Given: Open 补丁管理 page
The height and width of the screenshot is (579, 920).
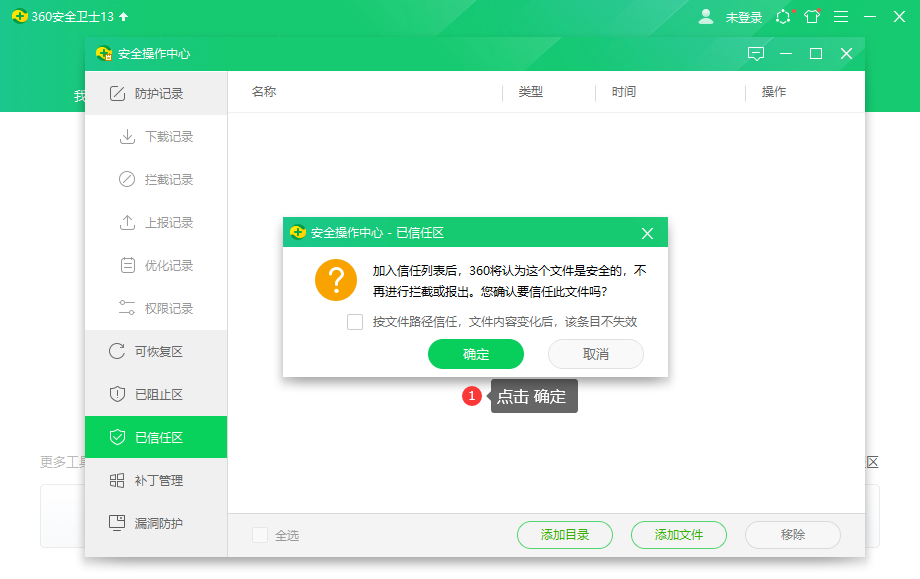Looking at the screenshot, I should point(156,480).
